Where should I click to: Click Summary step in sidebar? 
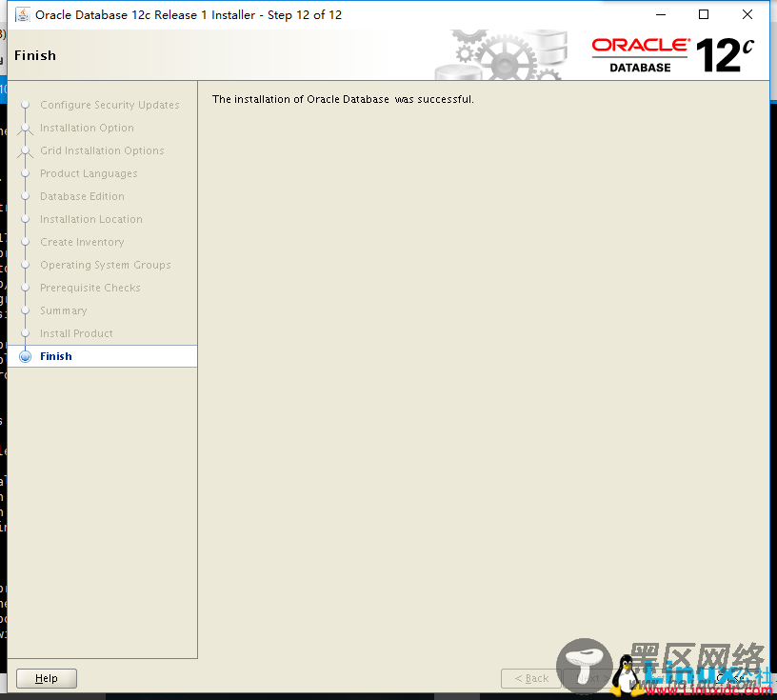64,310
